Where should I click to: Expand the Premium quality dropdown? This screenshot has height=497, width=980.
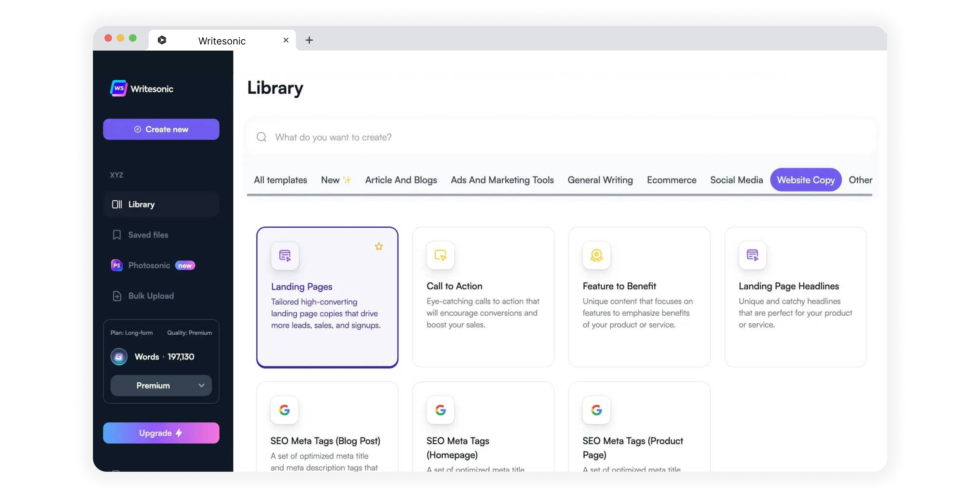coord(161,386)
